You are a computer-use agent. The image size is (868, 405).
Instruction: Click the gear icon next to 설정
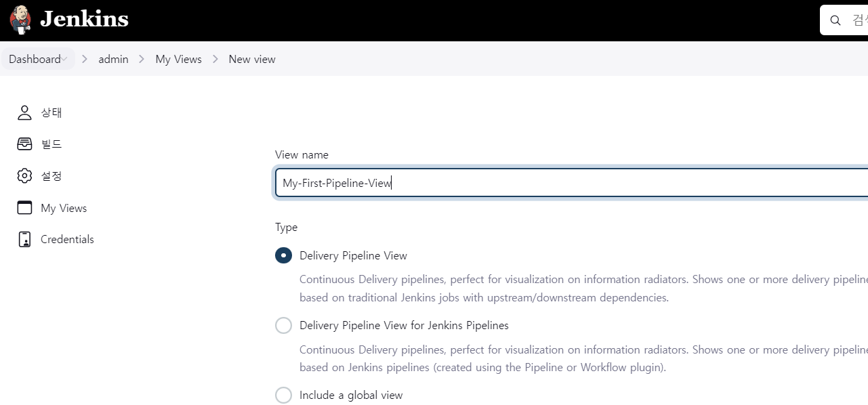pyautogui.click(x=24, y=176)
